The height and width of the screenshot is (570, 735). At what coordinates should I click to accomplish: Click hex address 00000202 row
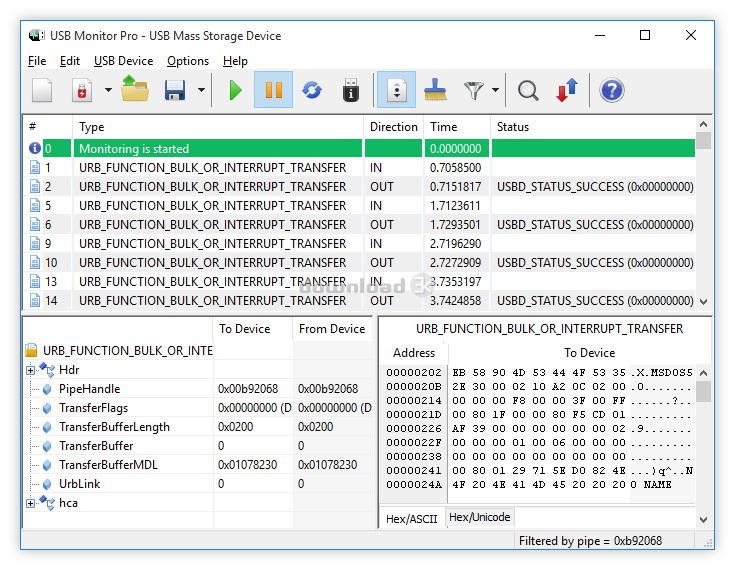[x=539, y=373]
